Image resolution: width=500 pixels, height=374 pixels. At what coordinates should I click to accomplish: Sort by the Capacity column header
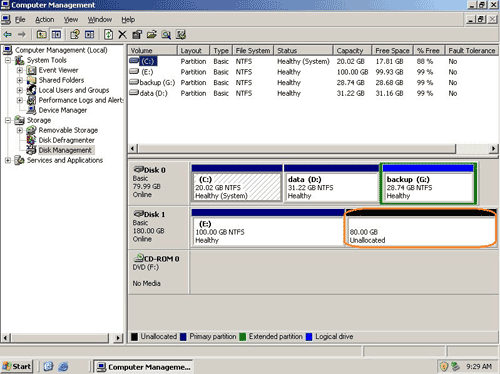coord(353,51)
